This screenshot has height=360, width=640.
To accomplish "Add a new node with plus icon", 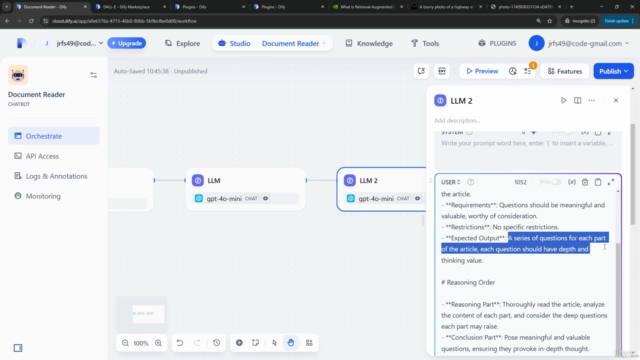I will pos(239,343).
